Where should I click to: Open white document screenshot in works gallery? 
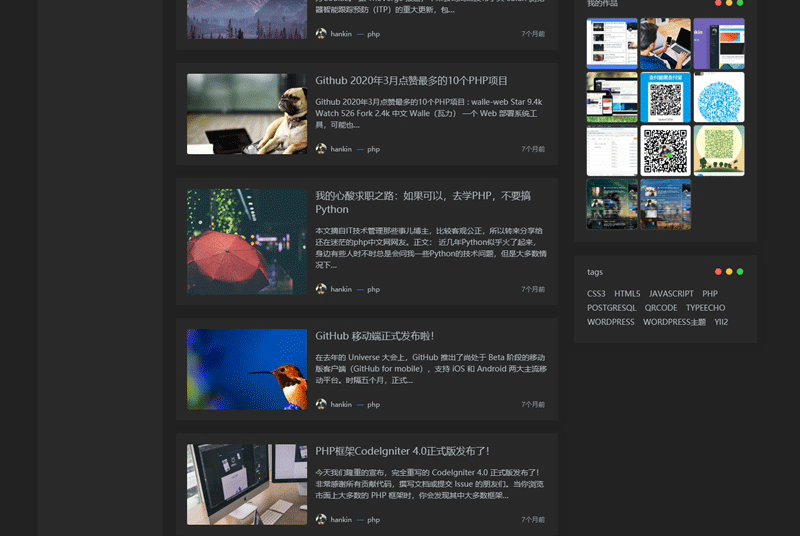tap(612, 150)
